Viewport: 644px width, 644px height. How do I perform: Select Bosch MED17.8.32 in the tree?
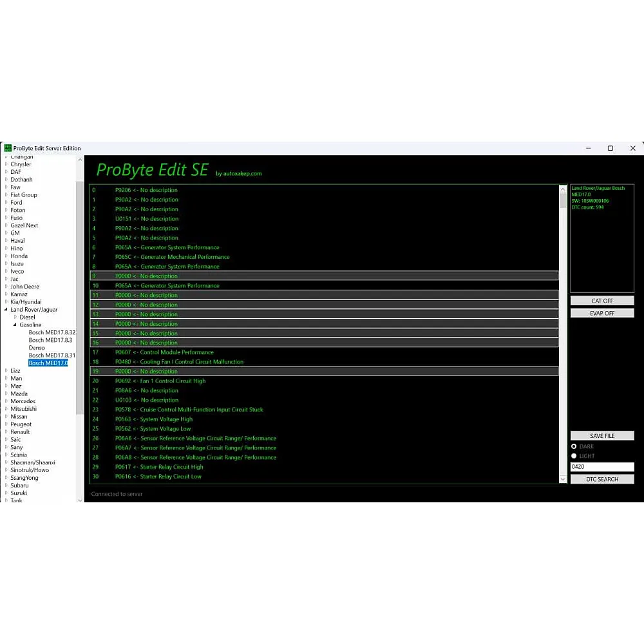click(x=52, y=332)
